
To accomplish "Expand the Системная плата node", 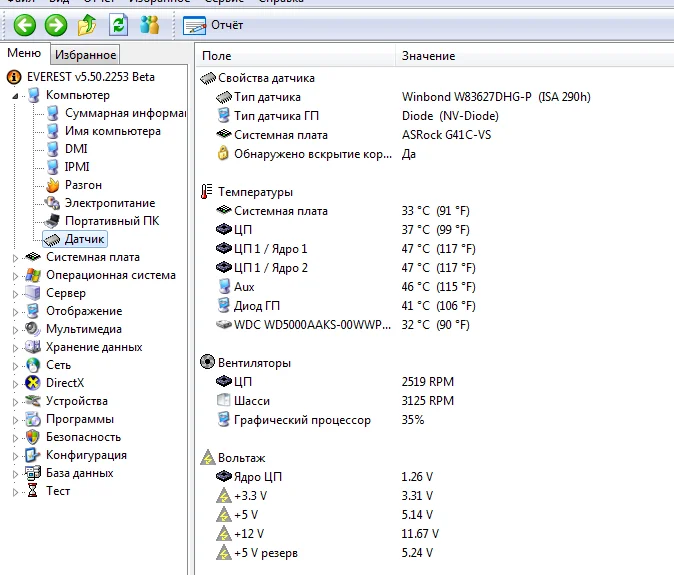I will pyautogui.click(x=15, y=258).
